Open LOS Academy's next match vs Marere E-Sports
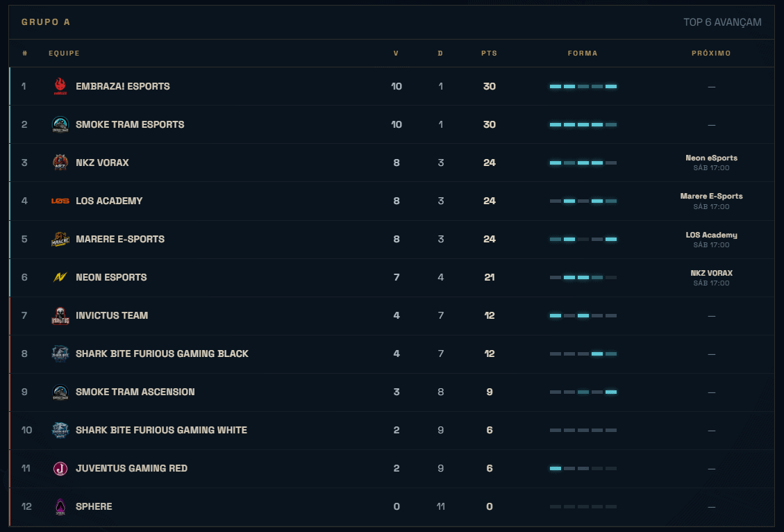Screen dimensions: 784x532 coord(712,201)
